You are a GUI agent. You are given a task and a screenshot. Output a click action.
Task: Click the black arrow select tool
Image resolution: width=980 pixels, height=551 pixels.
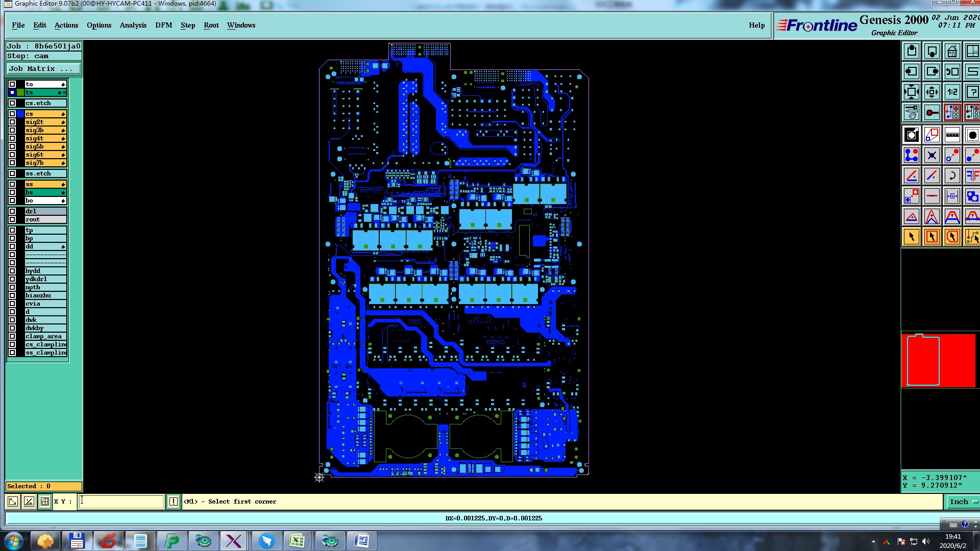[x=912, y=237]
